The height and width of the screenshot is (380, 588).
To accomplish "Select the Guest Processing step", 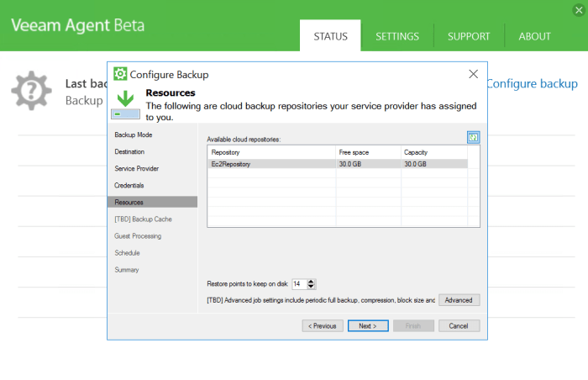I will 138,236.
